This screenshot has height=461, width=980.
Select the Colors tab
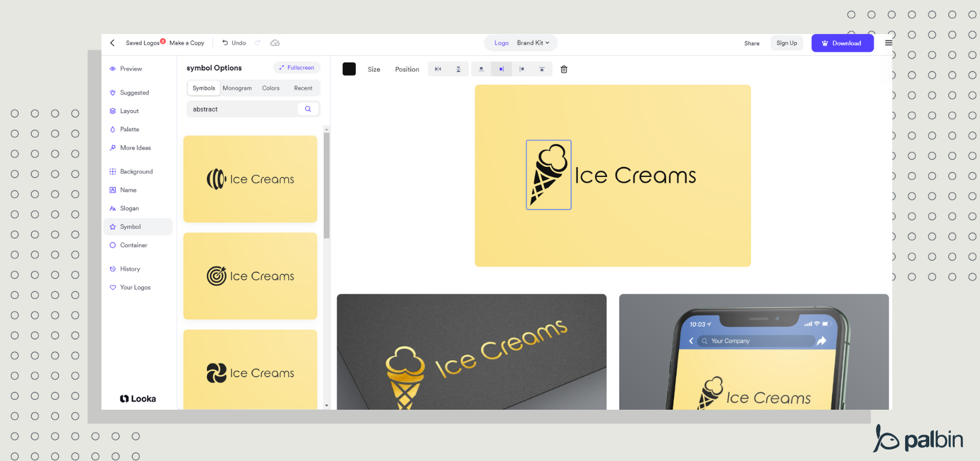[x=270, y=88]
